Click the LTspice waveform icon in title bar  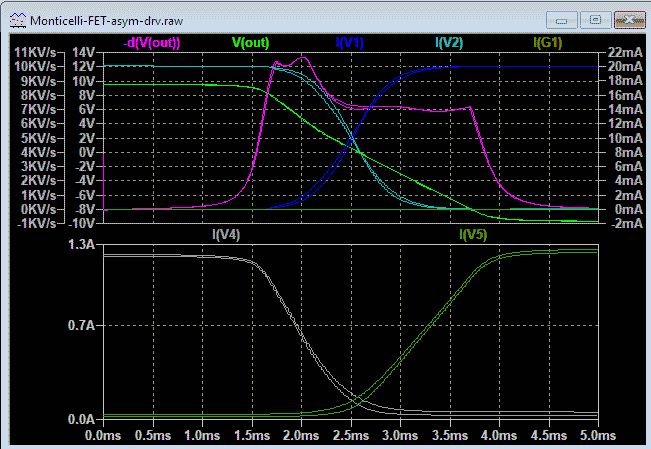(x=18, y=20)
